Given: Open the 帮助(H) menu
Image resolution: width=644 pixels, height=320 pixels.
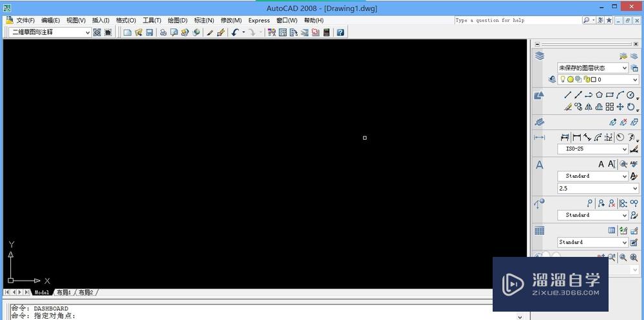Looking at the screenshot, I should (x=314, y=20).
